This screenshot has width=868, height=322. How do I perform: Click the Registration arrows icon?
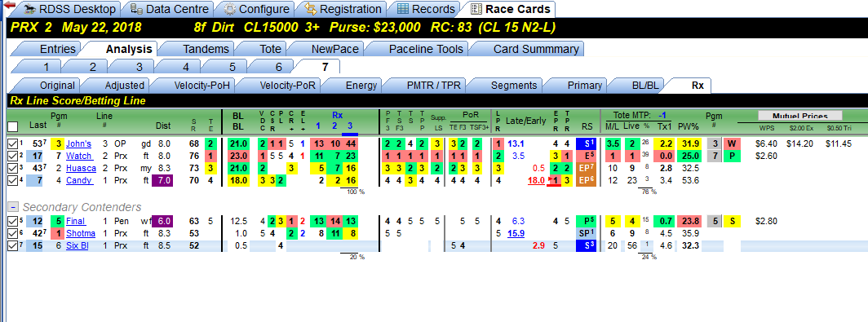311,10
